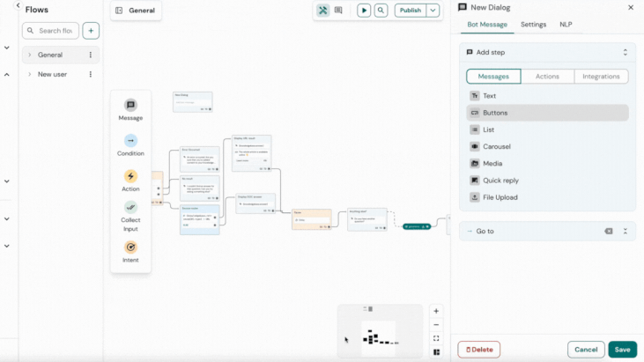Select the Message node icon
Screen dimensions: 644x362
[130, 106]
